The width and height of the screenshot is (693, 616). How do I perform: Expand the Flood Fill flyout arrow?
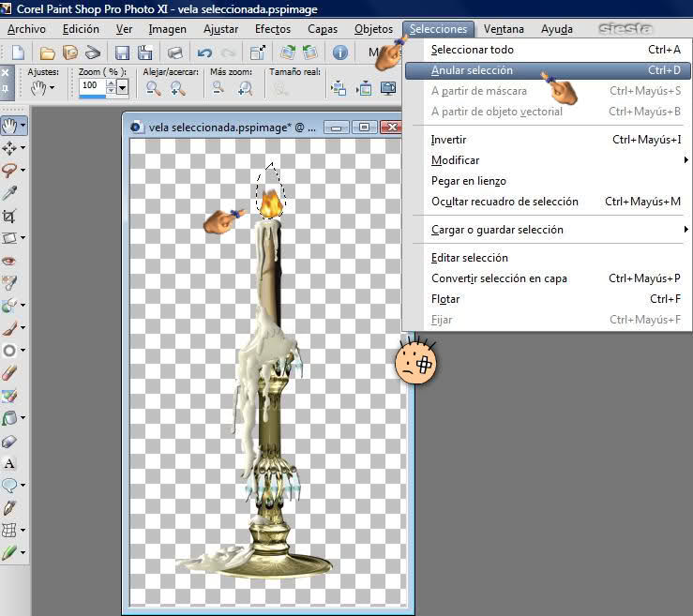(x=23, y=417)
